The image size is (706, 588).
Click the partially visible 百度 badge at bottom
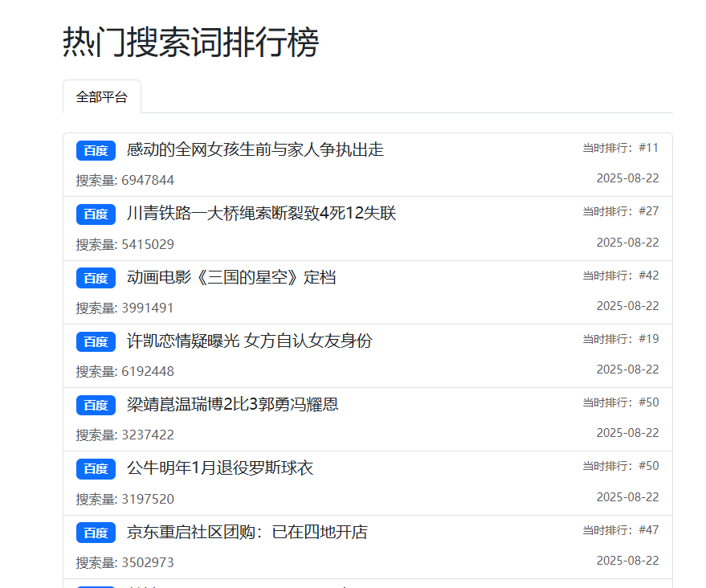(95, 585)
